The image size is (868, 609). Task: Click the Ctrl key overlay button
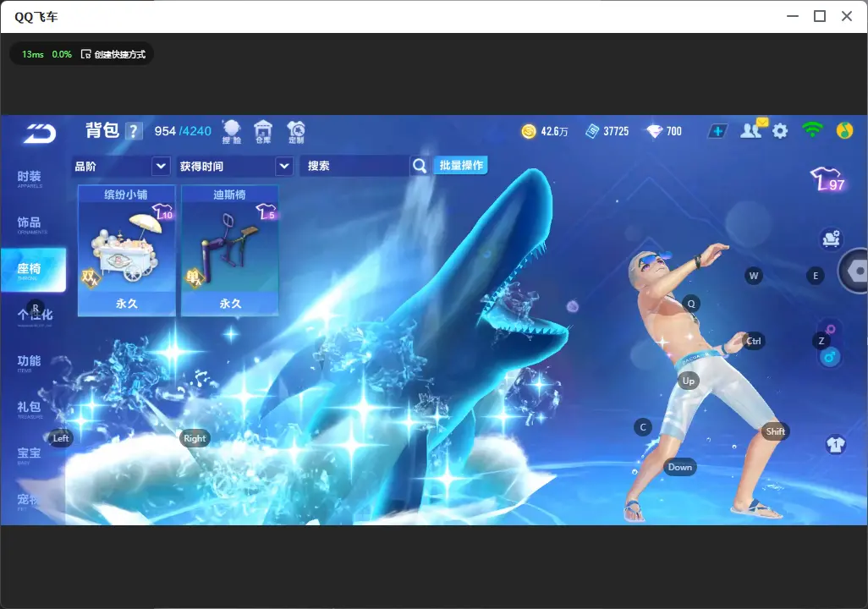[x=754, y=341]
